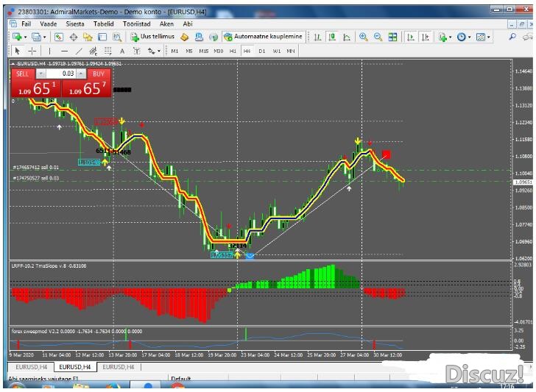Switch to W1 timeframe
Screen dimensions: 536x392
tap(277, 51)
